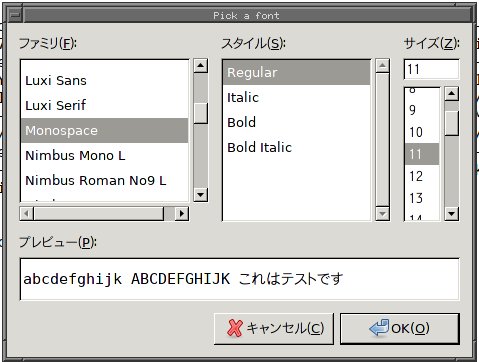Open the window menu button in title bar
The height and width of the screenshot is (362, 479).
coord(15,15)
